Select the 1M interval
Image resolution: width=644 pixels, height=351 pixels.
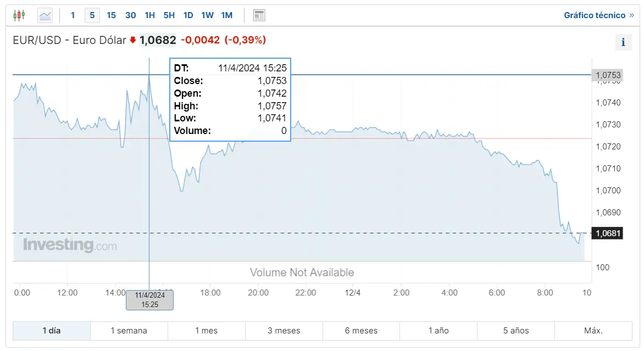pyautogui.click(x=227, y=15)
